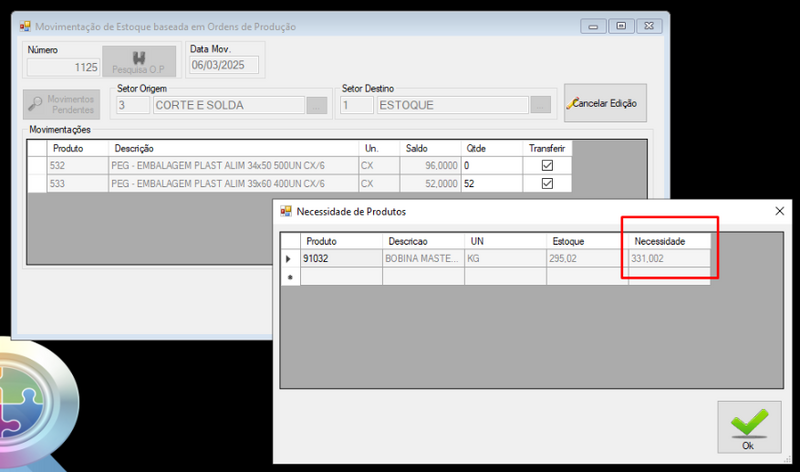This screenshot has height=472, width=800.
Task: Click Necessidade column header in dialog
Action: pos(669,241)
